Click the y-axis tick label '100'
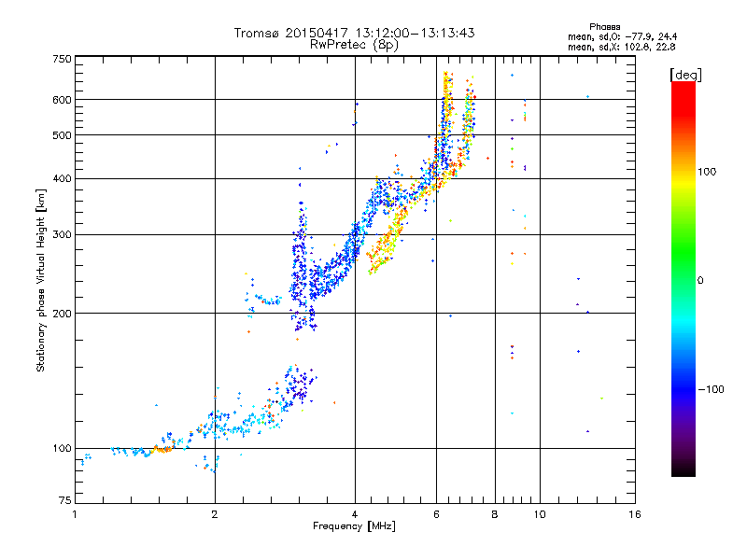This screenshot has height=560, width=747. coord(63,448)
